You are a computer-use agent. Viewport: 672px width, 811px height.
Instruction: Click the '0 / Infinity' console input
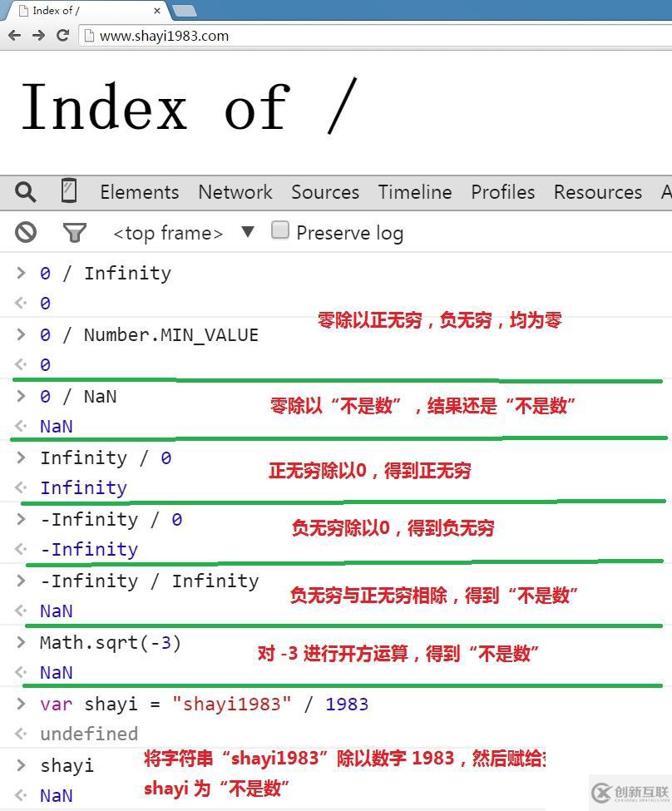[x=106, y=273]
